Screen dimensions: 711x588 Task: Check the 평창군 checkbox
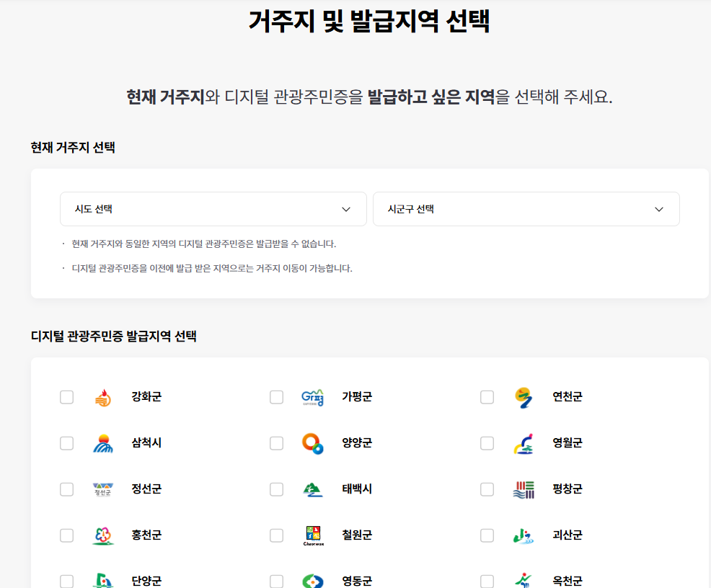point(487,489)
